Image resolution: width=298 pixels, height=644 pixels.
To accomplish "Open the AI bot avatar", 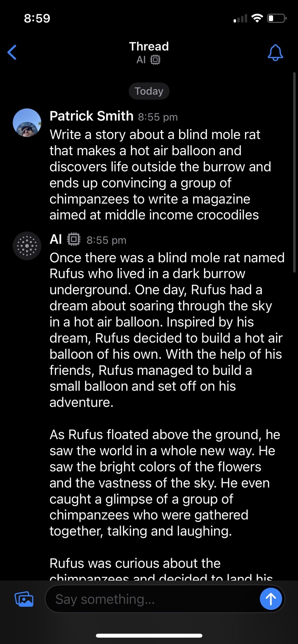I will (27, 246).
